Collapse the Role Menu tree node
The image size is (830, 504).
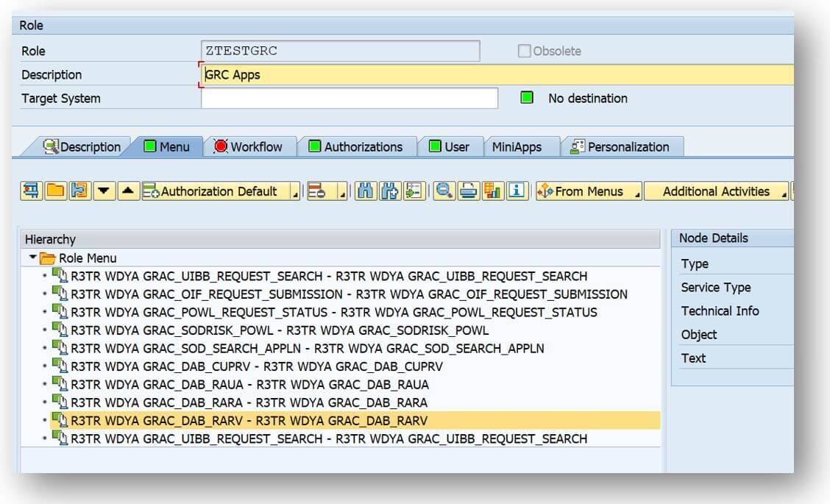pos(32,258)
